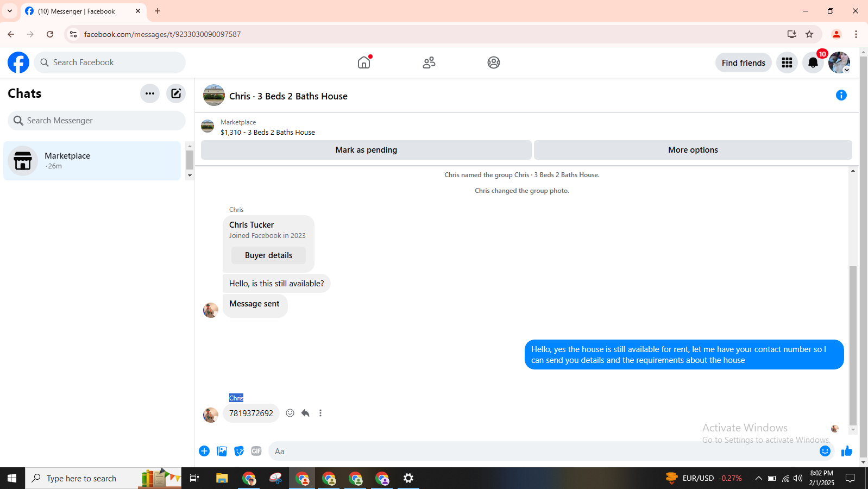Go back with the browser back arrow
The height and width of the screenshot is (489, 868).
11,34
